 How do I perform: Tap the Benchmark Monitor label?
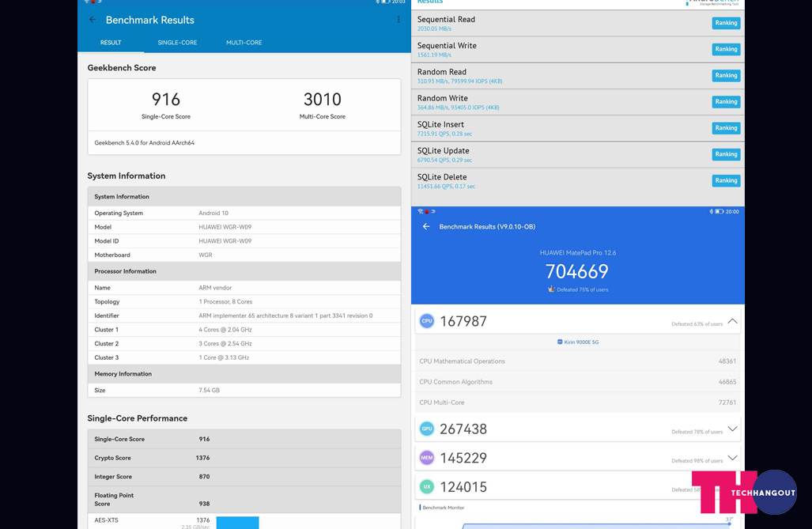(x=444, y=508)
